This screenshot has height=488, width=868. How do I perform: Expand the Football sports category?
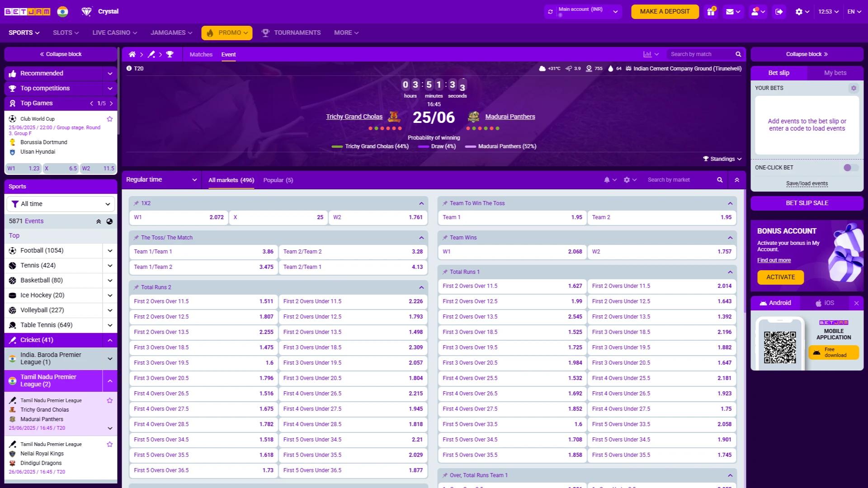pos(109,250)
